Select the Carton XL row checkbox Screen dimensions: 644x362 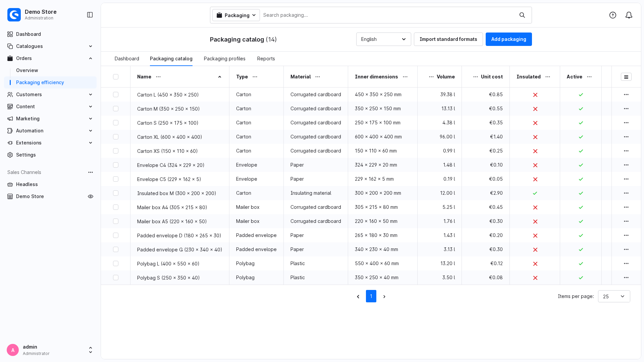coord(116,137)
